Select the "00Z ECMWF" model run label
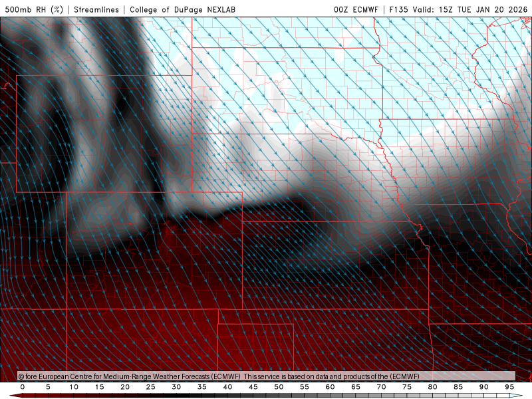This screenshot has height=399, width=532. tap(356, 9)
